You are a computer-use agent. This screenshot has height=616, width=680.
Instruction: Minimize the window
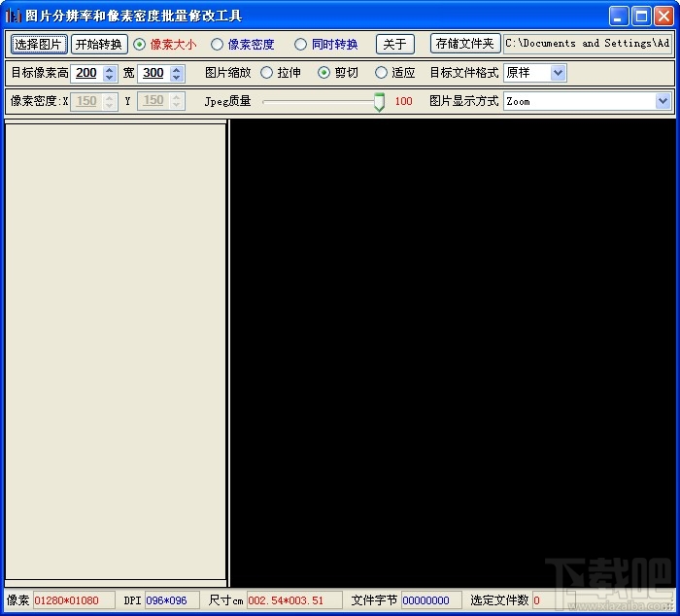pos(619,17)
